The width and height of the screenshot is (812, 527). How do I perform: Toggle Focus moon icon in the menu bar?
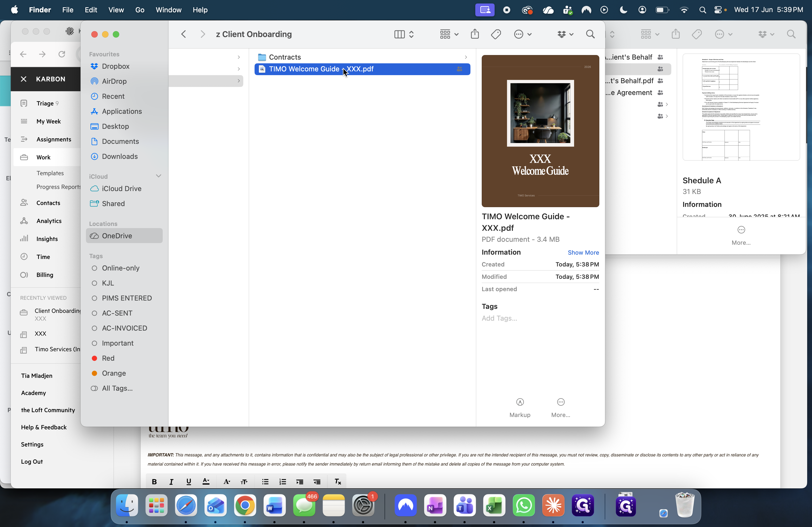pos(623,10)
